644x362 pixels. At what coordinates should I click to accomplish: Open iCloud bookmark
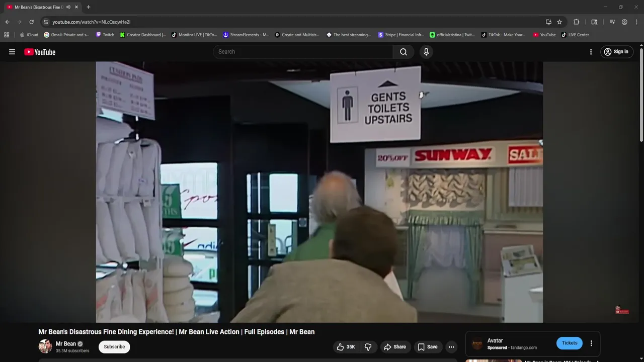click(x=29, y=35)
